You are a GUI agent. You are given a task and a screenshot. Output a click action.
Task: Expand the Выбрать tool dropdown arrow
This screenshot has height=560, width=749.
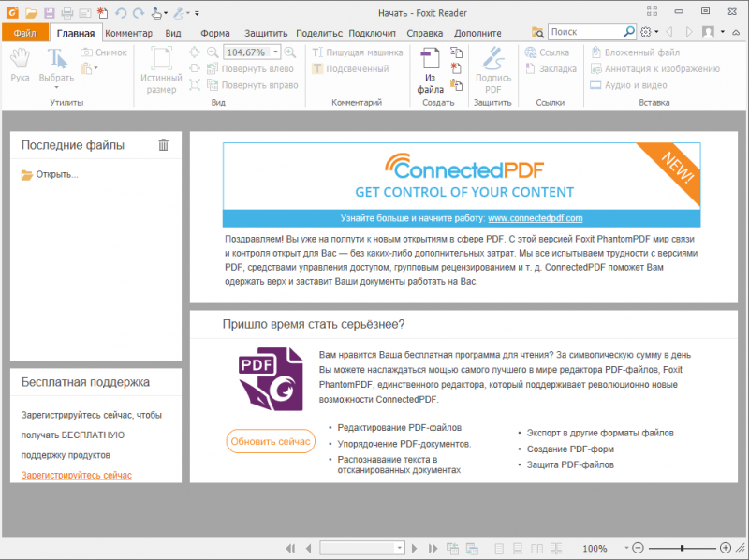click(x=56, y=87)
